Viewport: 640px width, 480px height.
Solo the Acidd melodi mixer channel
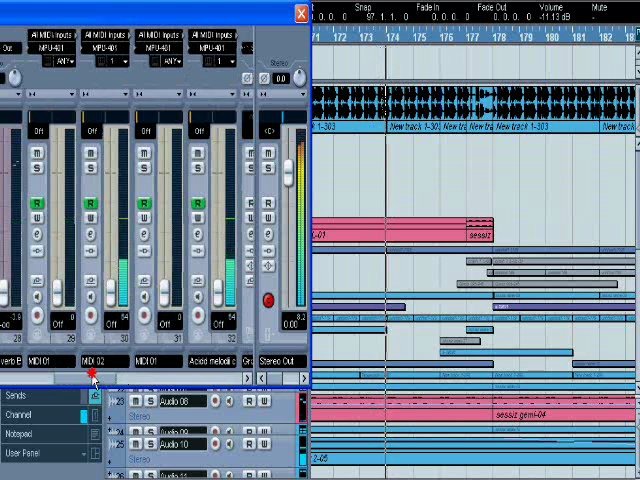[198, 168]
